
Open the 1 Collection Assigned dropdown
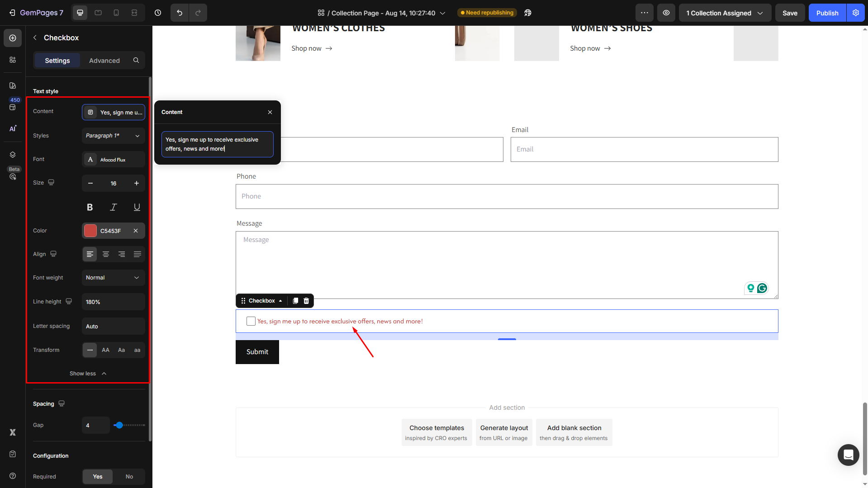click(x=725, y=13)
